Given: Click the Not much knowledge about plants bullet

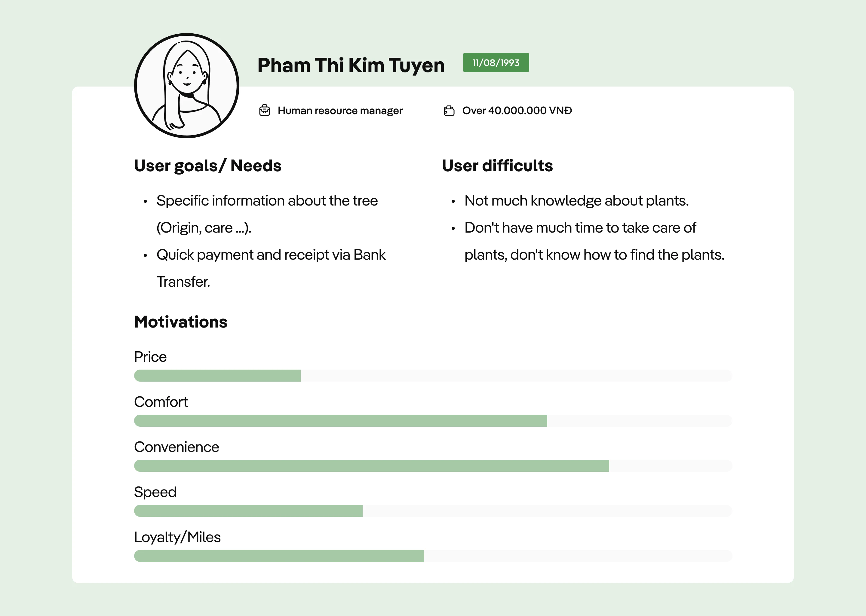Looking at the screenshot, I should coord(576,201).
